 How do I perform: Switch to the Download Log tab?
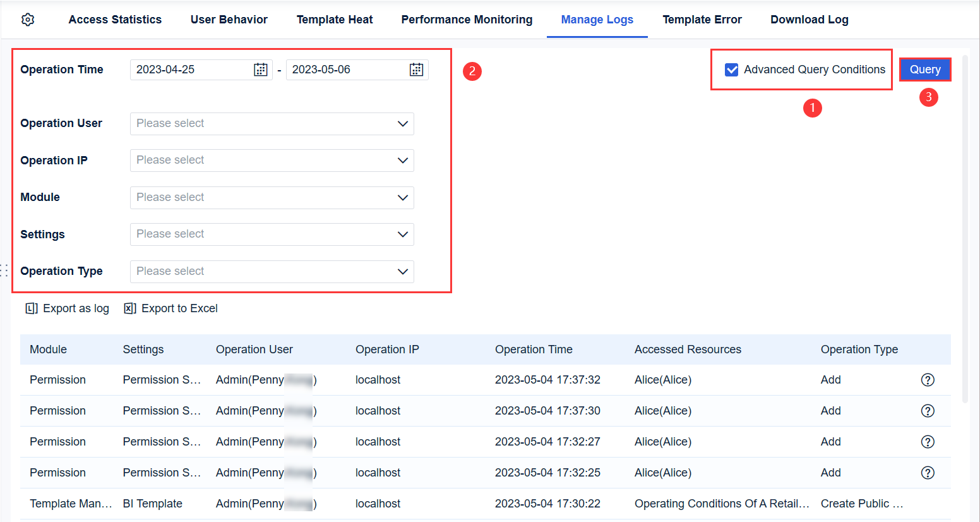tap(810, 20)
